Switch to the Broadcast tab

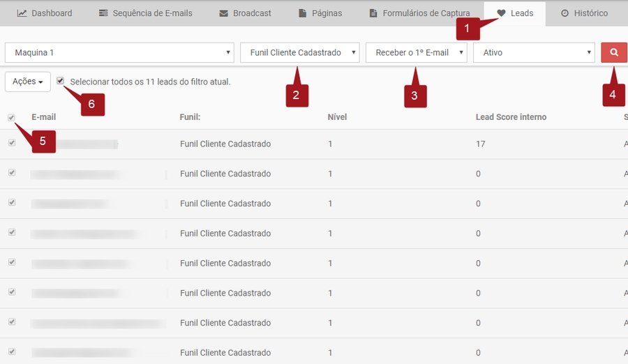click(245, 13)
